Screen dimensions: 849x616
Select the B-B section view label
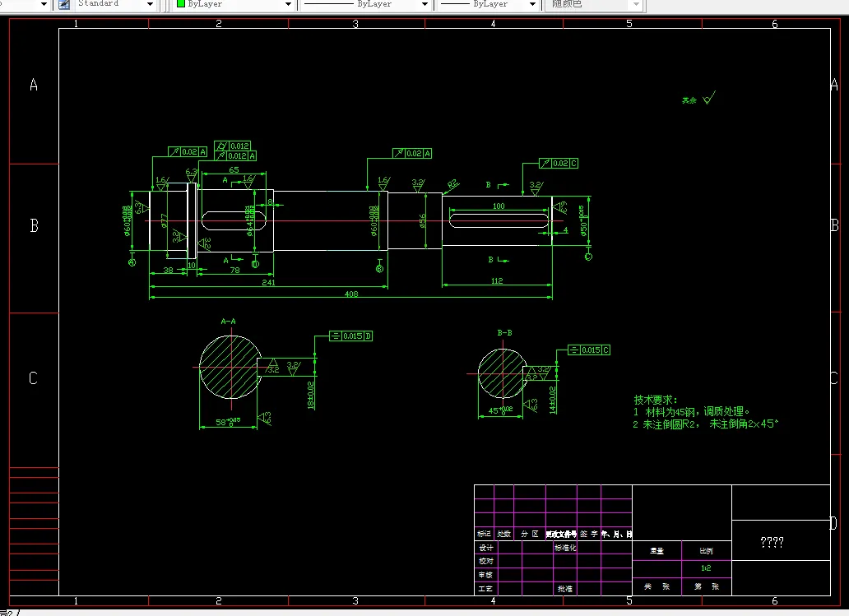click(504, 332)
